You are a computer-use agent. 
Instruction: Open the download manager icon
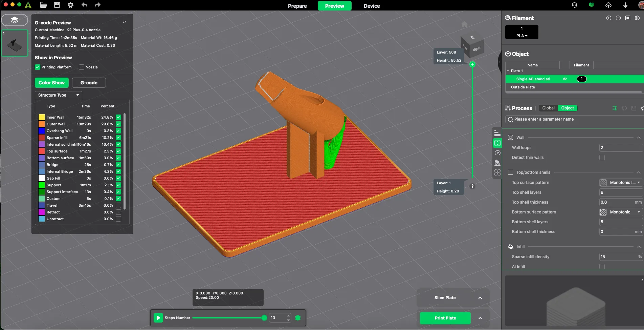point(625,5)
